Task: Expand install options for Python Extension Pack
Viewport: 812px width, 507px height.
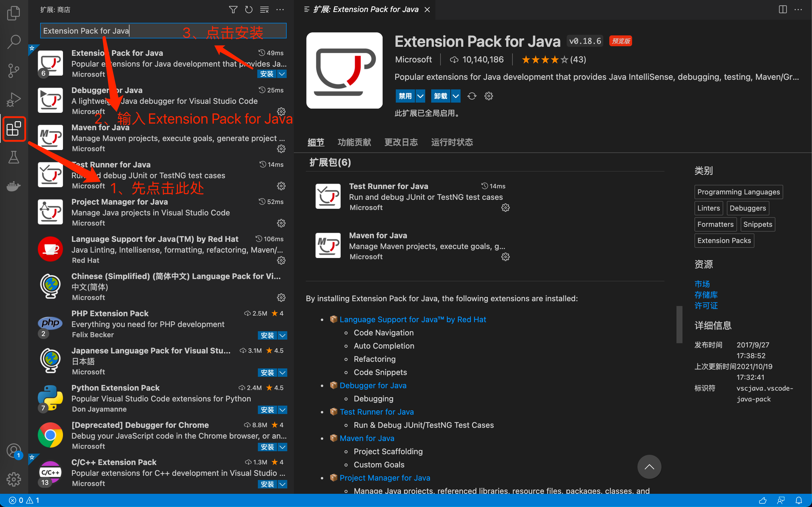Action: [x=282, y=410]
